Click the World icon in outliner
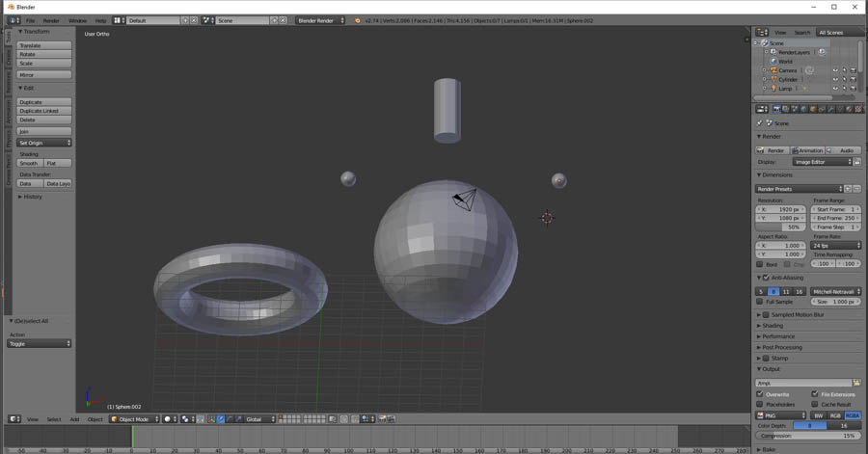868x454 pixels. pyautogui.click(x=773, y=61)
